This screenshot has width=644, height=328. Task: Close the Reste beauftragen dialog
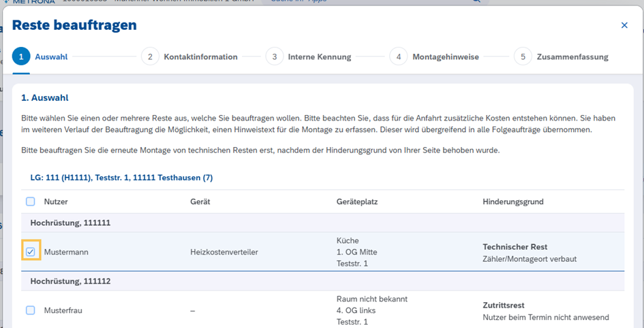point(624,26)
